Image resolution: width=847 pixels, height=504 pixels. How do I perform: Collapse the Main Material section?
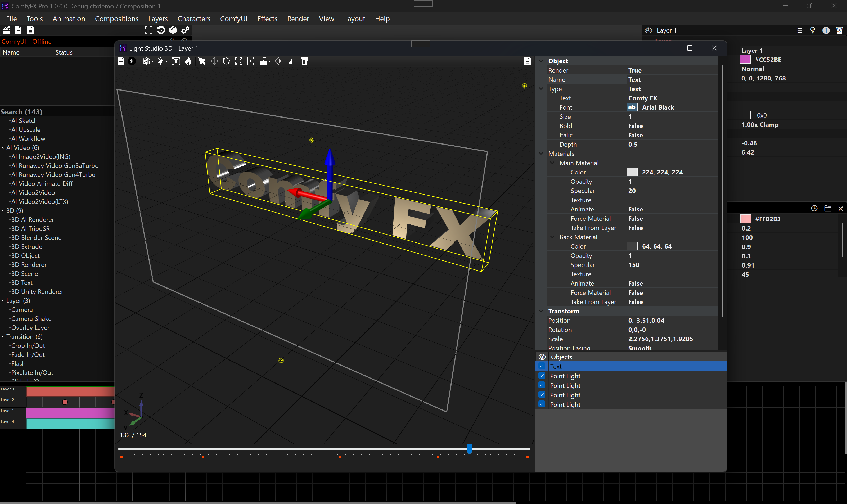point(552,163)
